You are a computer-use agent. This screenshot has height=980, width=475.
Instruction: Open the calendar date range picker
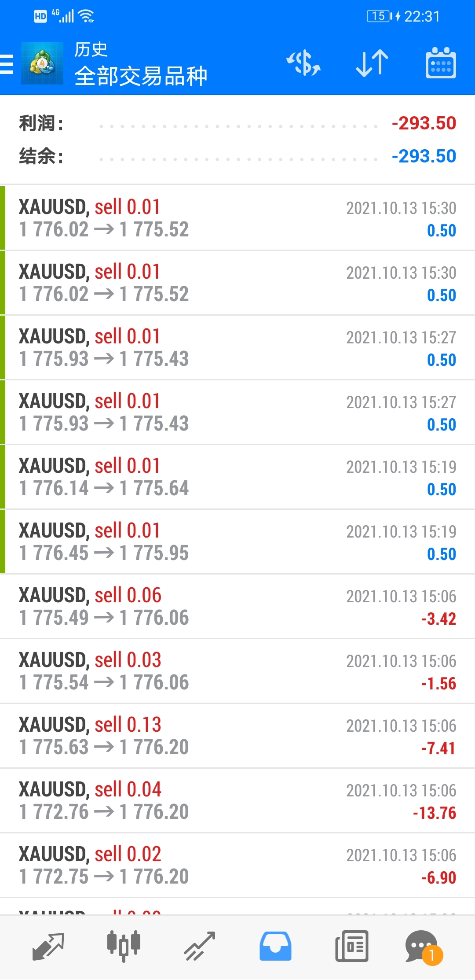tap(441, 63)
